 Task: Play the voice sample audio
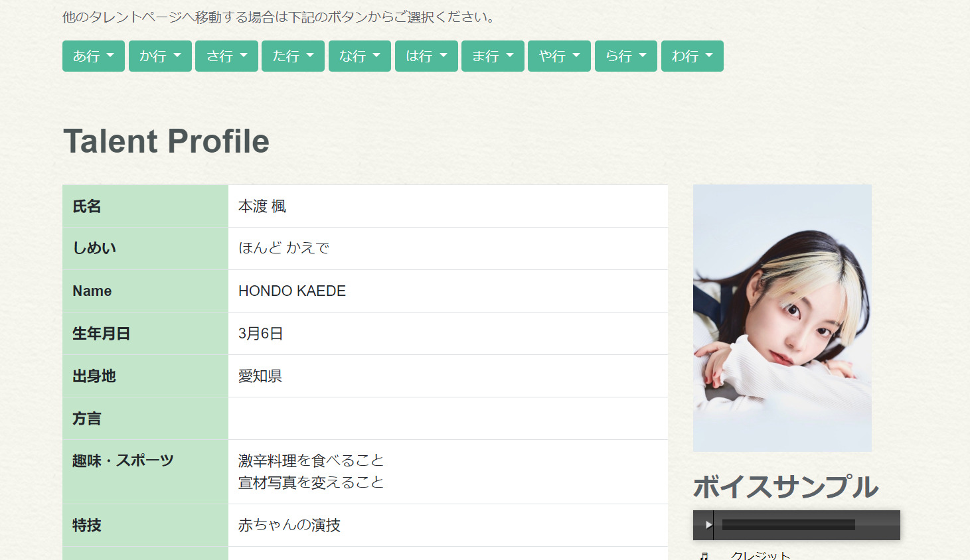click(708, 525)
